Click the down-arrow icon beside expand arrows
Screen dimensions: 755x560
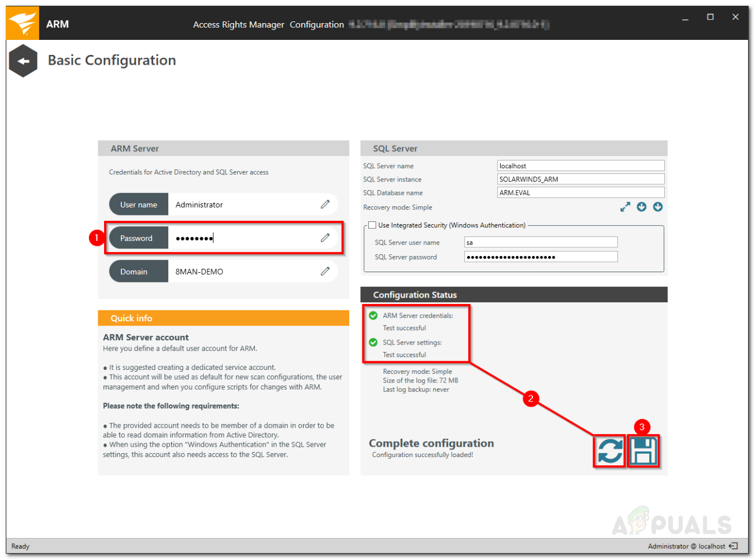pyautogui.click(x=642, y=207)
